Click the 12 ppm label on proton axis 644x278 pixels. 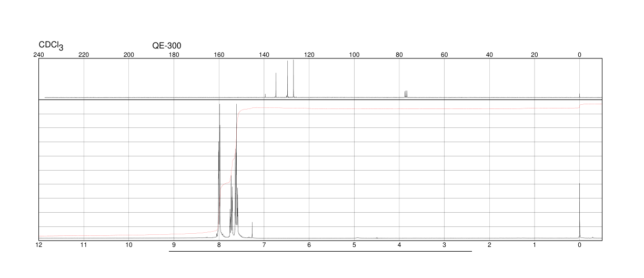tap(39, 245)
